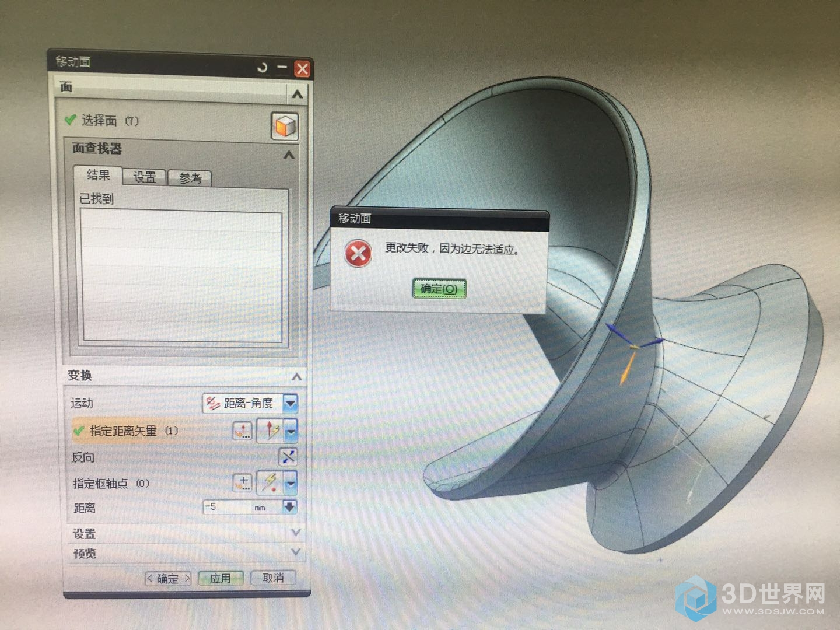The image size is (840, 630).
Task: Click the inferred point icon for 指定枢轴点
Action: point(271,482)
